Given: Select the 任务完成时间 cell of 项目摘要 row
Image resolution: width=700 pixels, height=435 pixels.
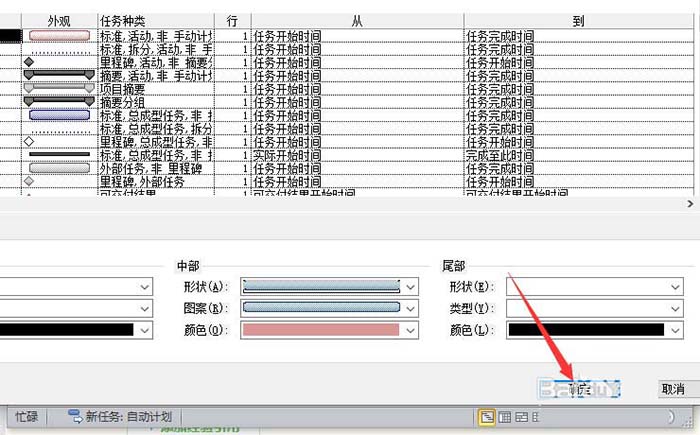Looking at the screenshot, I should click(579, 88).
